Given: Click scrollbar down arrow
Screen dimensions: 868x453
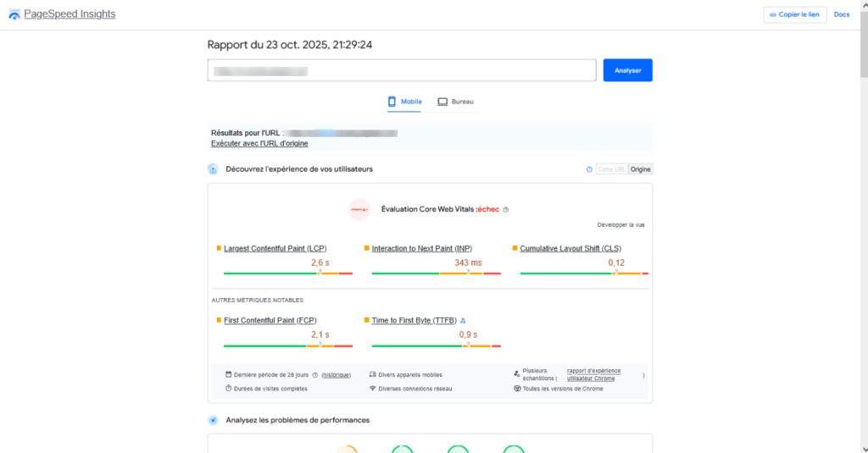Looking at the screenshot, I should click(864, 449).
